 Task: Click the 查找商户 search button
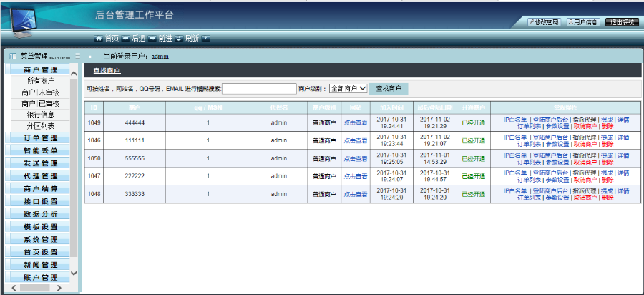click(x=389, y=89)
